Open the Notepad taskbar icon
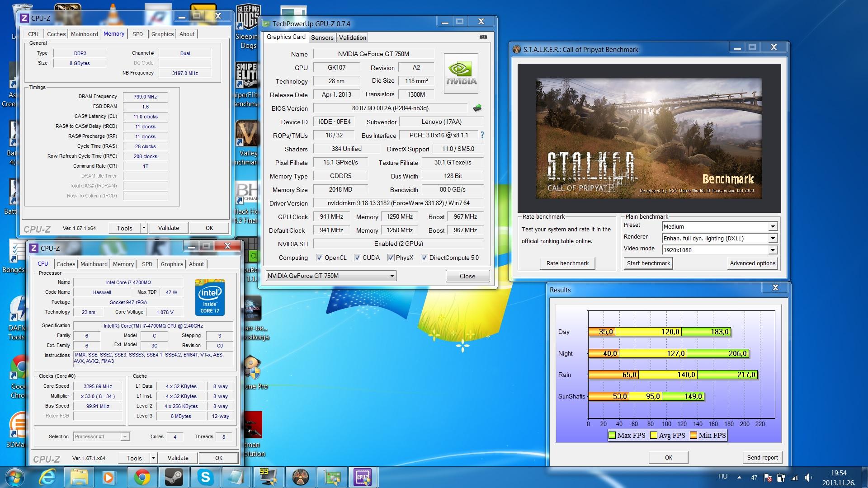This screenshot has height=488, width=868. (x=237, y=477)
